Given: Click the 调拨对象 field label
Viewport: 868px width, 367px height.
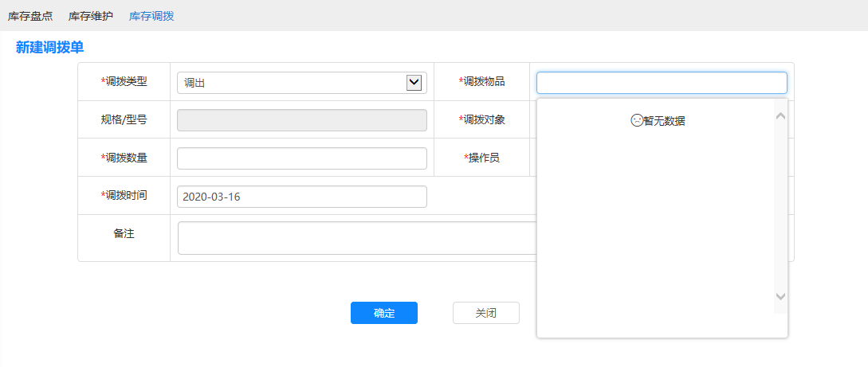Looking at the screenshot, I should coord(481,120).
